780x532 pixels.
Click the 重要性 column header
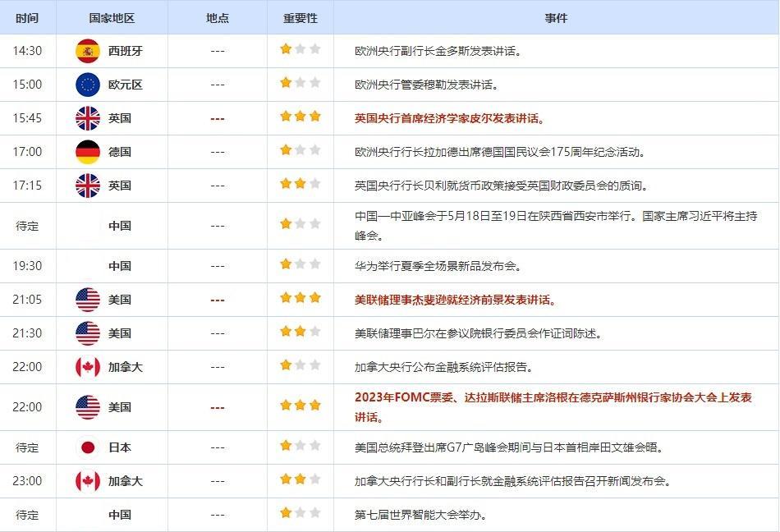[x=300, y=17]
